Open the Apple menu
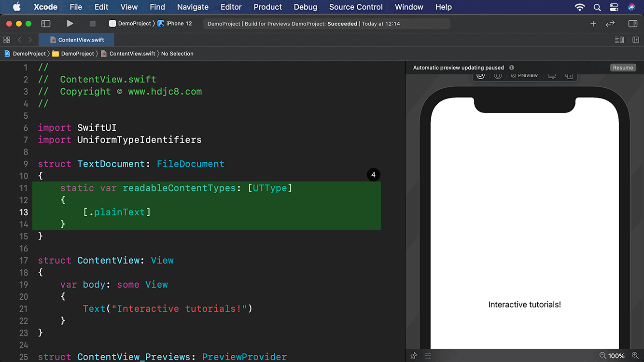Screen dimensions: 644x362 [17, 7]
